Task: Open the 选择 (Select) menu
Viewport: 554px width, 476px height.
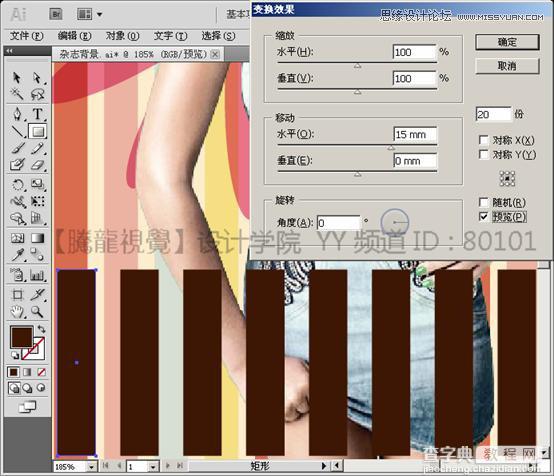Action: [x=218, y=36]
